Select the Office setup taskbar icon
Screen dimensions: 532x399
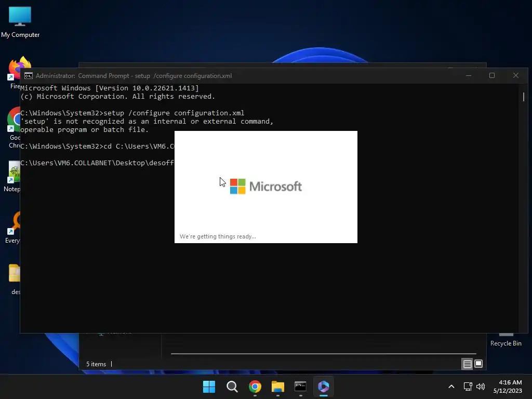coord(323,387)
